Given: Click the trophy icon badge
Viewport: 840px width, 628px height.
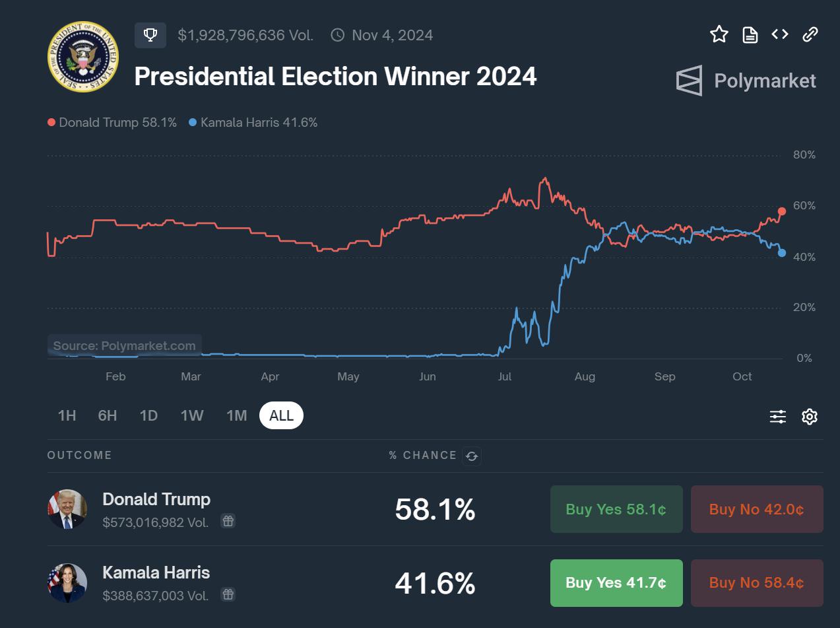Looking at the screenshot, I should click(x=150, y=35).
